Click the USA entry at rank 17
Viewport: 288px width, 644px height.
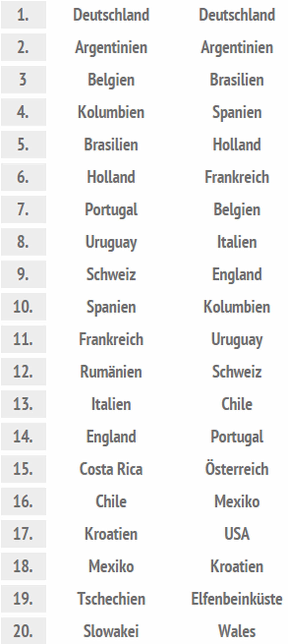coord(237,534)
